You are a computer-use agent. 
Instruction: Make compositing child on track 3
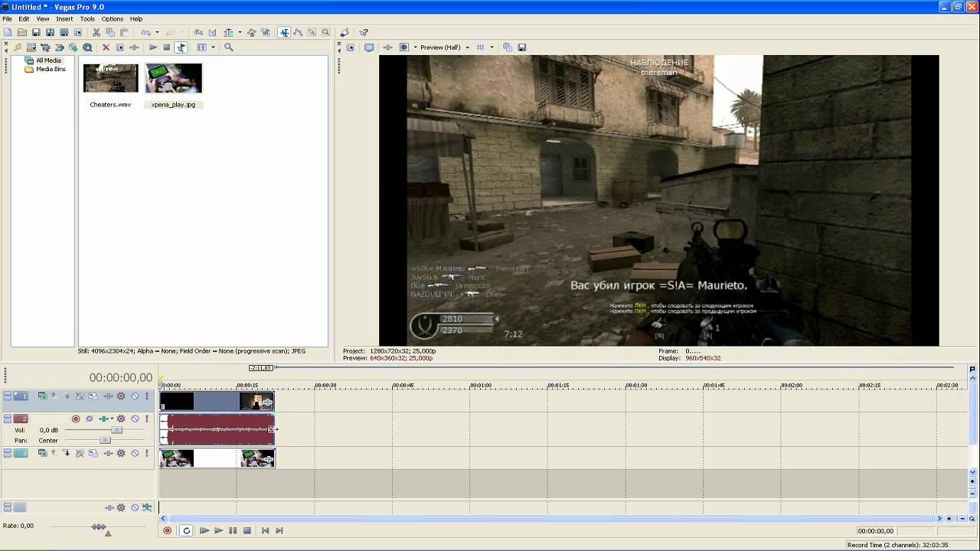(x=67, y=454)
